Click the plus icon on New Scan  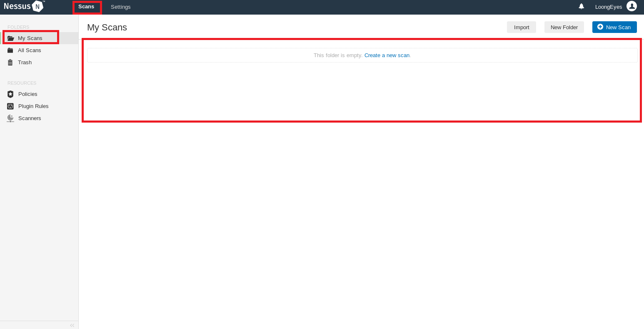click(600, 27)
